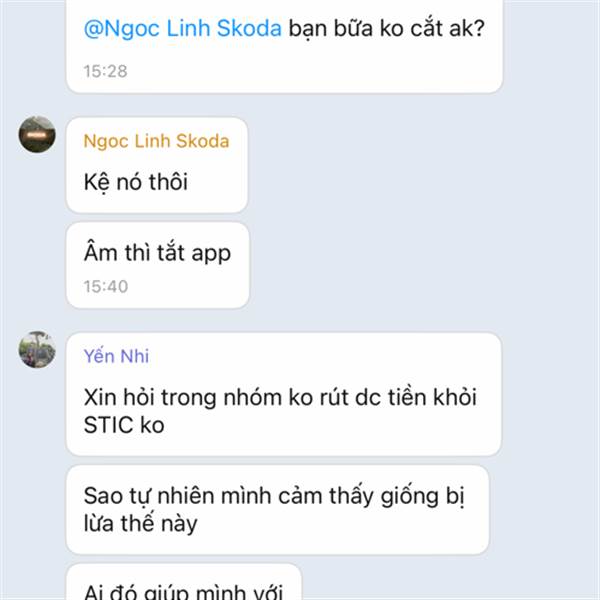This screenshot has height=600, width=600.
Task: Select the "Kệ nó thôi" message text
Action: click(x=135, y=182)
